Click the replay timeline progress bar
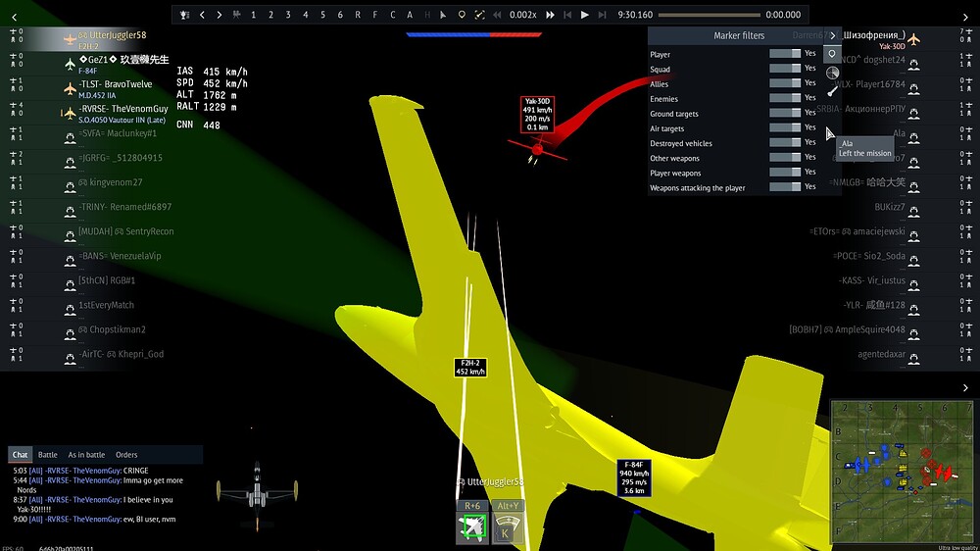This screenshot has width=980, height=551. point(710,15)
